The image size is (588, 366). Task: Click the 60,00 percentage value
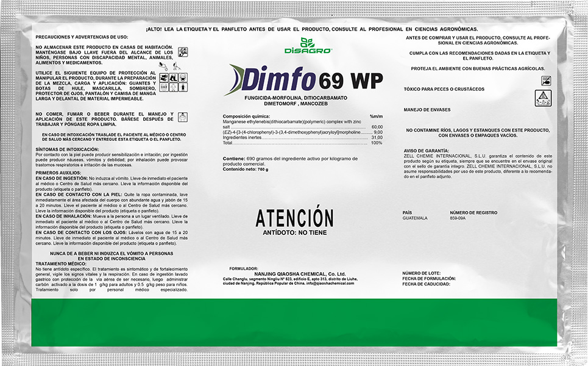click(377, 127)
